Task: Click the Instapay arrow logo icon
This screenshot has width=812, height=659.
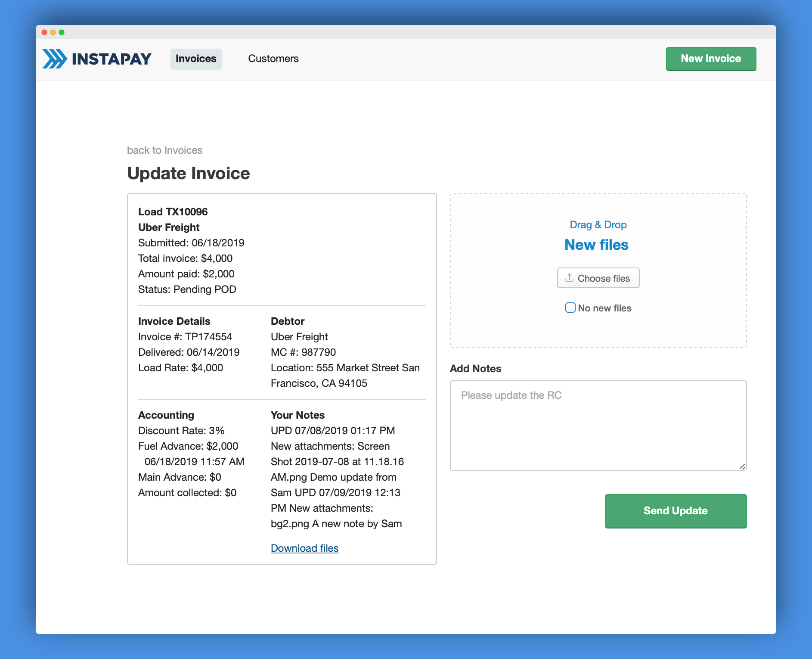Action: tap(55, 59)
